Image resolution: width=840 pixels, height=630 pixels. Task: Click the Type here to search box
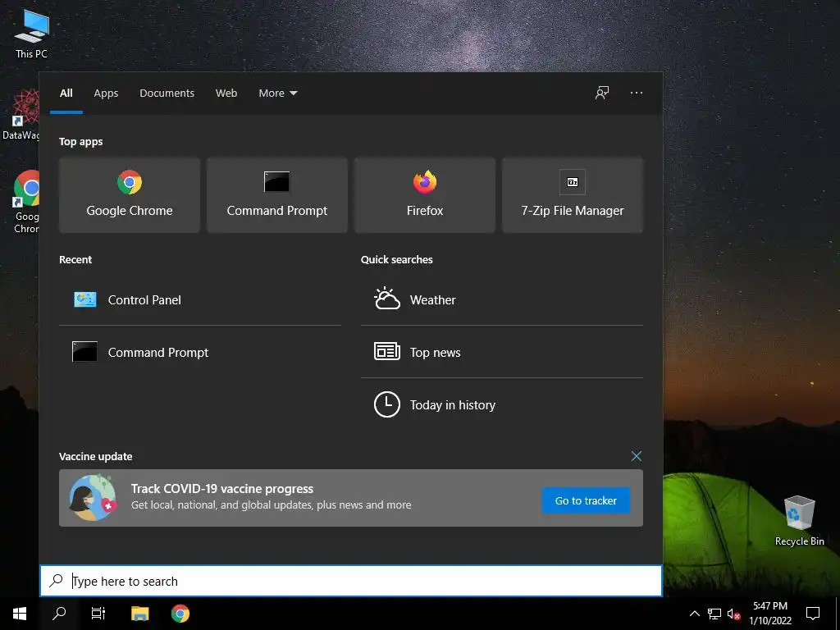(x=351, y=581)
